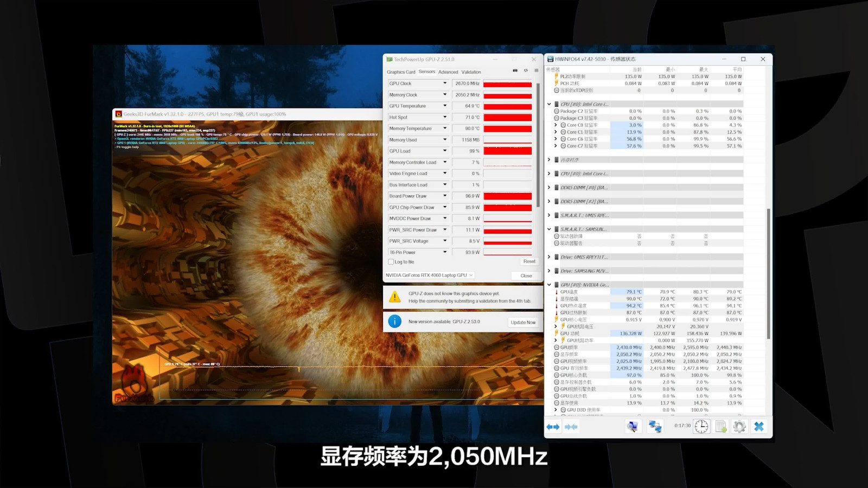This screenshot has width=868, height=488.
Task: Open the GPU Clock sensor dropdown arrow
Action: coord(445,84)
